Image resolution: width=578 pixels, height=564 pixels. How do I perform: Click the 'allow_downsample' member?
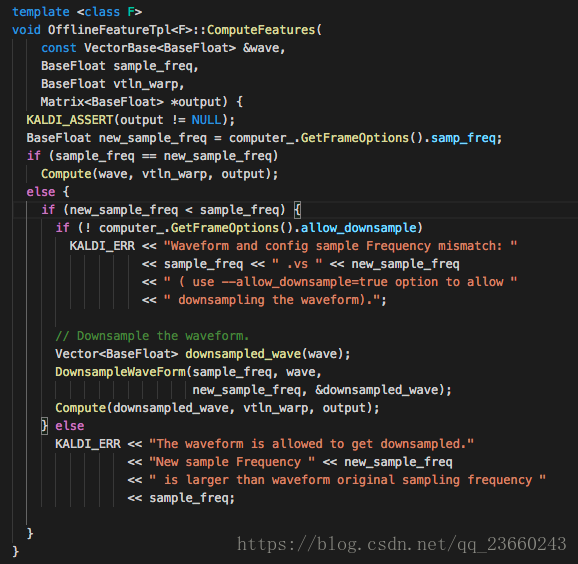(358, 228)
